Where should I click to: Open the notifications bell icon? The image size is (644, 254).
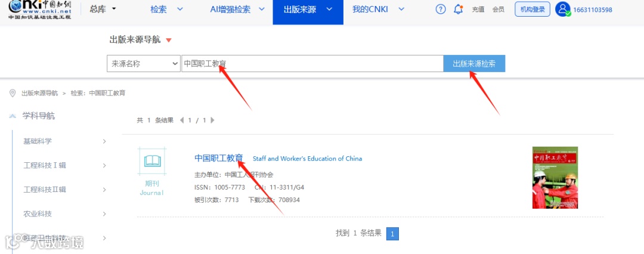[x=459, y=10]
